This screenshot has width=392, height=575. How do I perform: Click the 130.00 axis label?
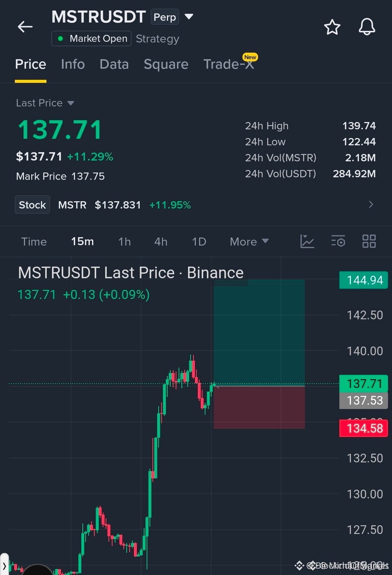coord(365,494)
